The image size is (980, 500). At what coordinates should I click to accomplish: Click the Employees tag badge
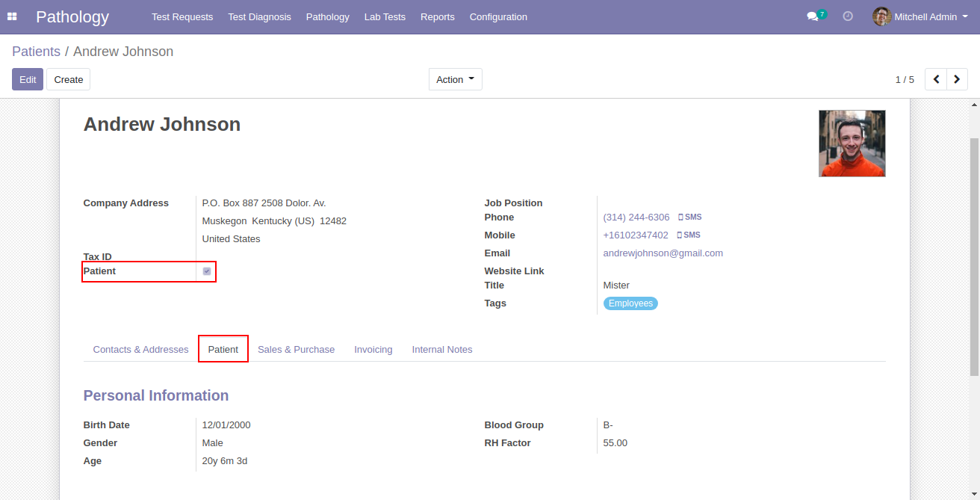(630, 303)
